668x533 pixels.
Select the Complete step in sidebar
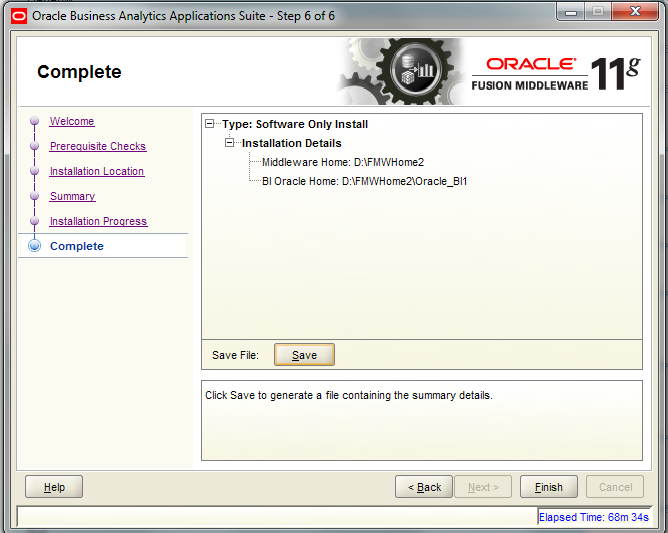click(x=77, y=246)
